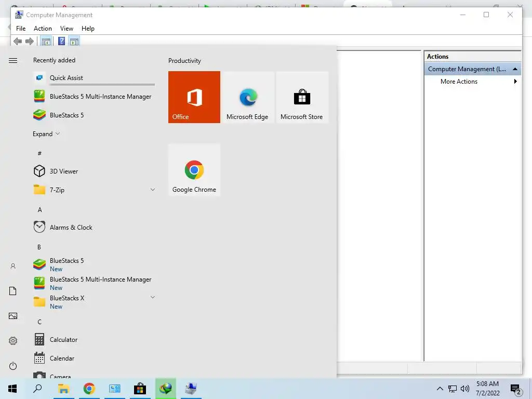Open 3D Viewer app

pyautogui.click(x=94, y=171)
